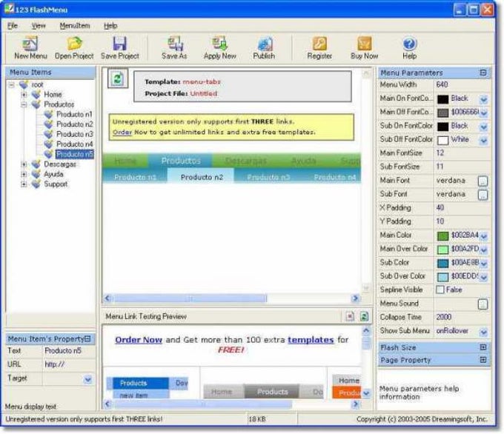This screenshot has width=504, height=434.
Task: Expand the Home tree node
Action: point(24,95)
